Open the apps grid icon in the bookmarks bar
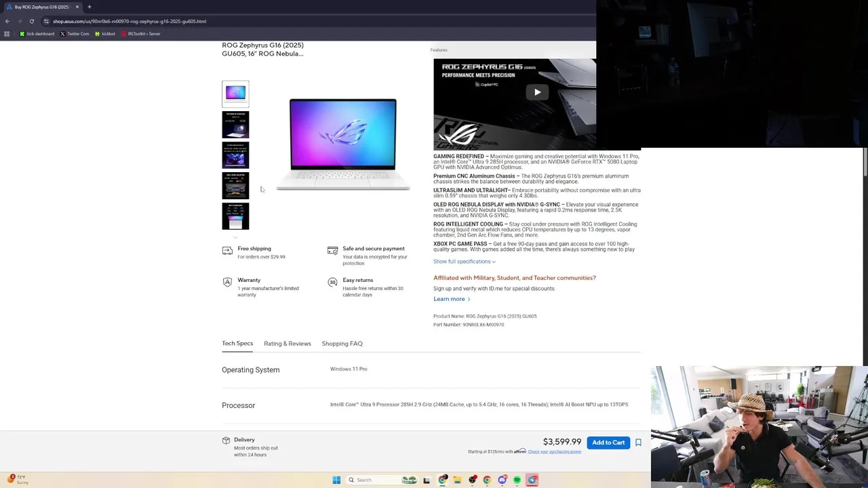The image size is (868, 488). [7, 34]
